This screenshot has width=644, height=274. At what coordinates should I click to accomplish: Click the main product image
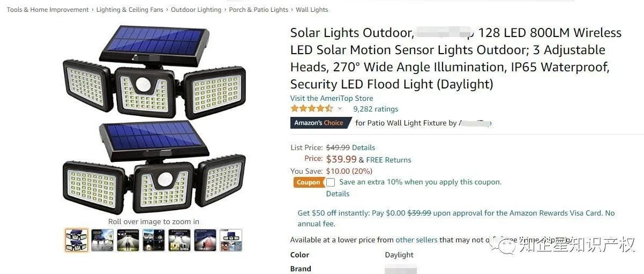[x=154, y=121]
